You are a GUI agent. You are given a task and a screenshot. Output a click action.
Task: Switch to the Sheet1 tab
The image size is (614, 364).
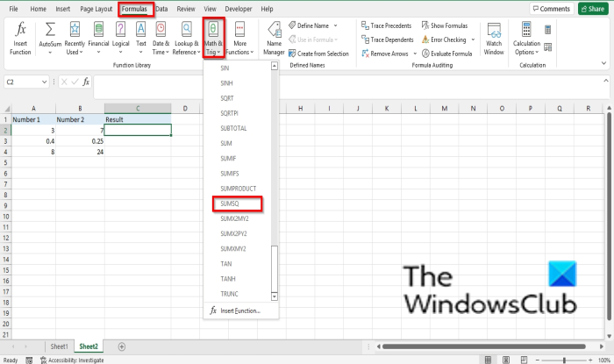[59, 346]
